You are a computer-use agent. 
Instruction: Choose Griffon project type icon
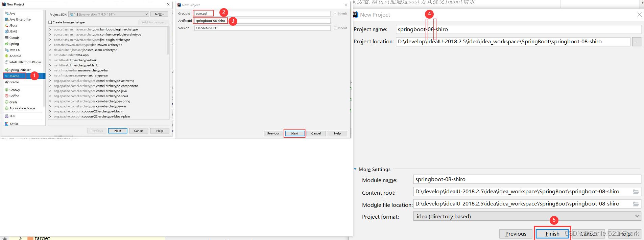[6, 96]
